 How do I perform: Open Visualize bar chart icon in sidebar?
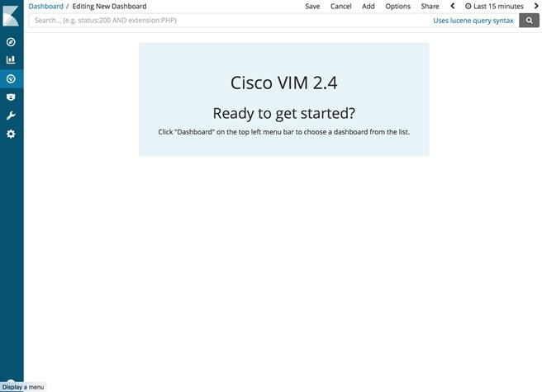tap(11, 59)
